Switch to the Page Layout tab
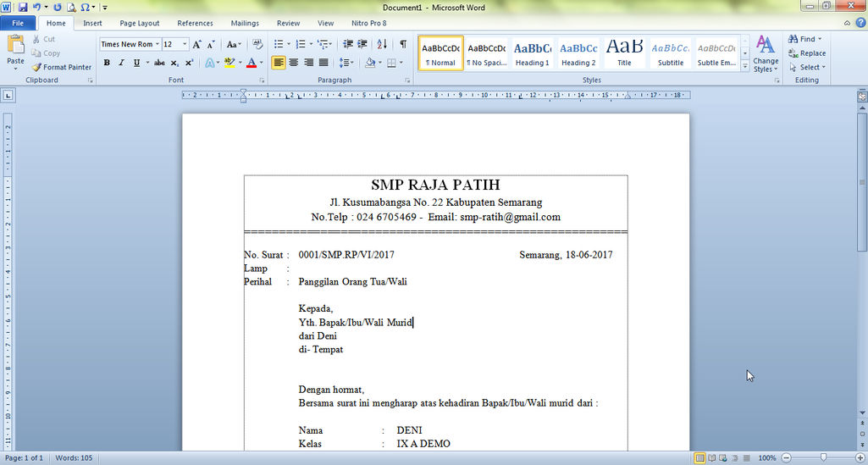 pyautogui.click(x=140, y=24)
